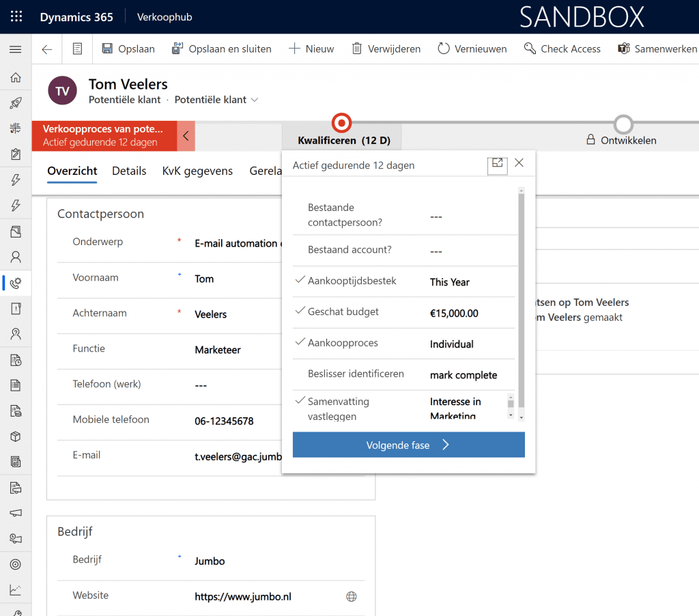The image size is (699, 616).
Task: Click the small scroll-down arrow in the Samenvatting field
Action: (511, 415)
